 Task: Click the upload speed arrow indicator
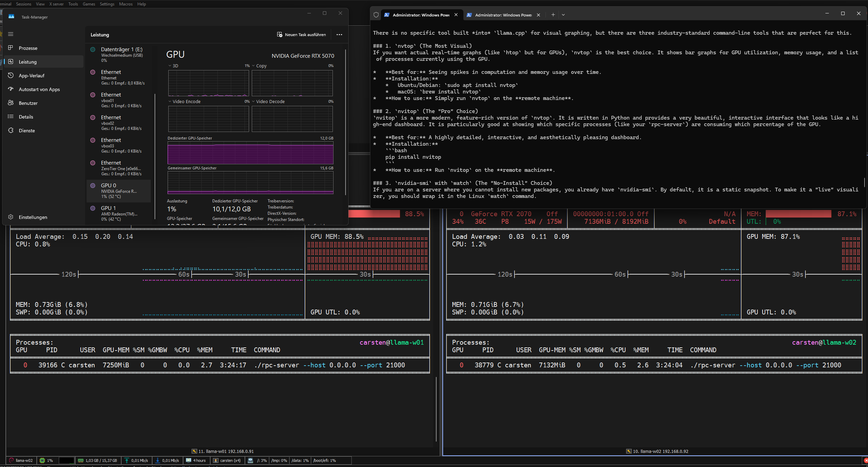[x=126, y=460]
